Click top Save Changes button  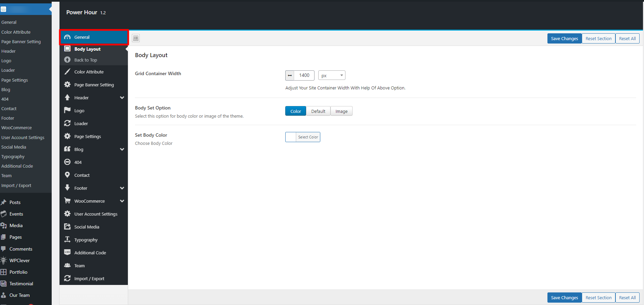coord(564,38)
